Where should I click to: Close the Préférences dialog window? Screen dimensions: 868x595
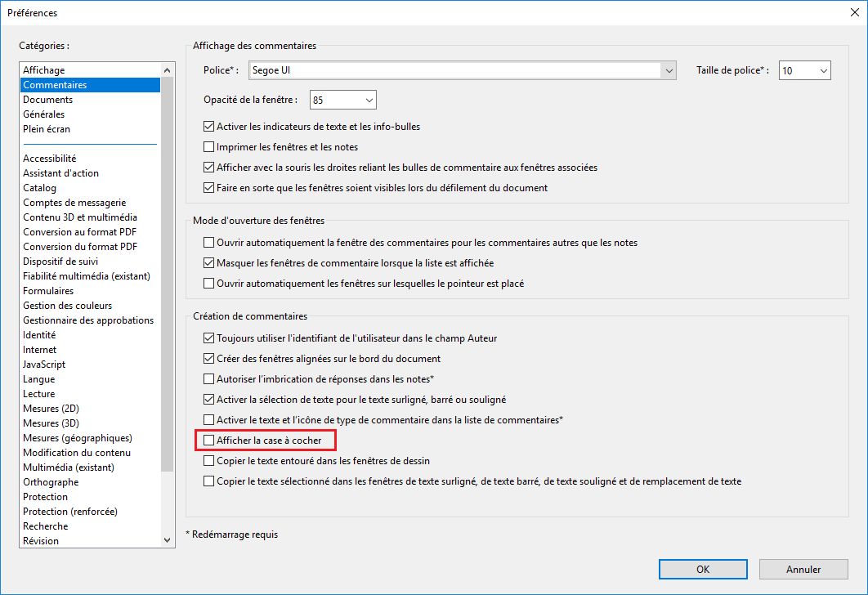pos(855,12)
